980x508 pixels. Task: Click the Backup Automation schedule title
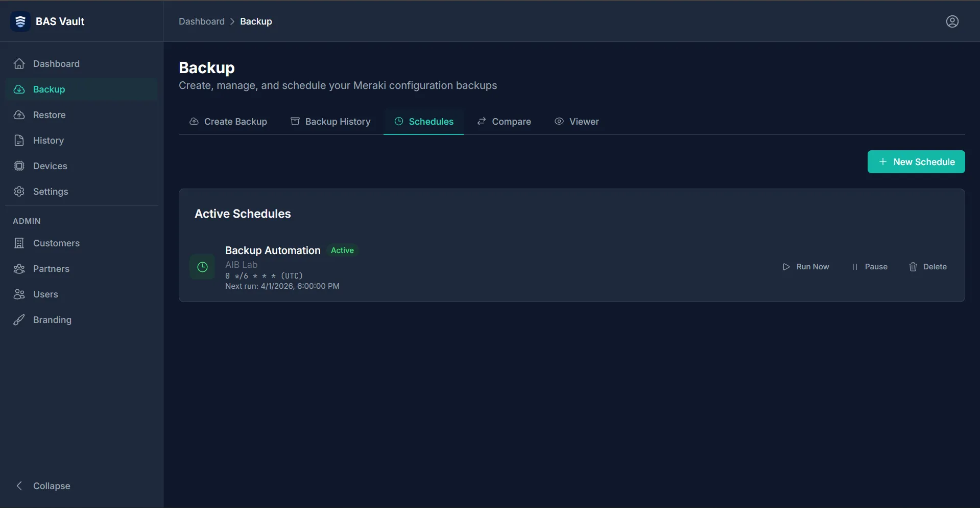pos(273,250)
